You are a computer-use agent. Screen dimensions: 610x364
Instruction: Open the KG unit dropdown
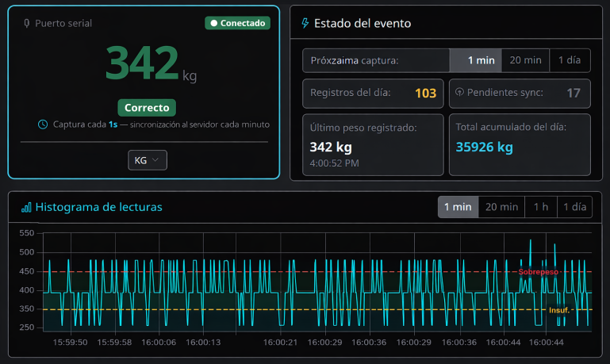click(148, 160)
